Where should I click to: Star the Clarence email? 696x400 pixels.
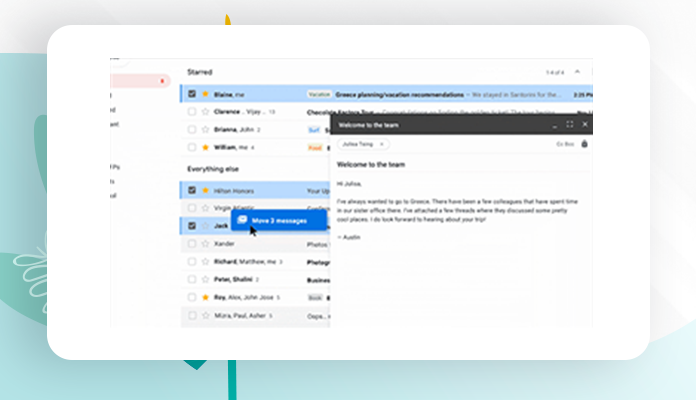coord(205,111)
